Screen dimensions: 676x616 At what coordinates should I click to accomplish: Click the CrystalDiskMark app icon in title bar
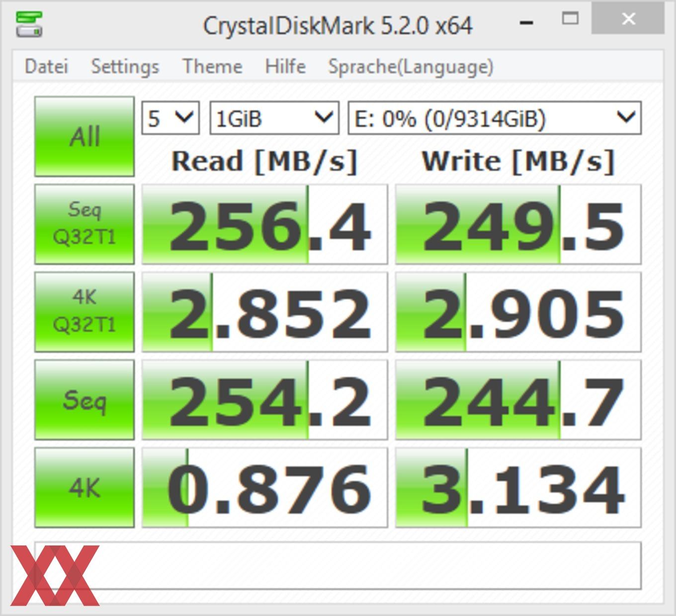click(x=29, y=23)
